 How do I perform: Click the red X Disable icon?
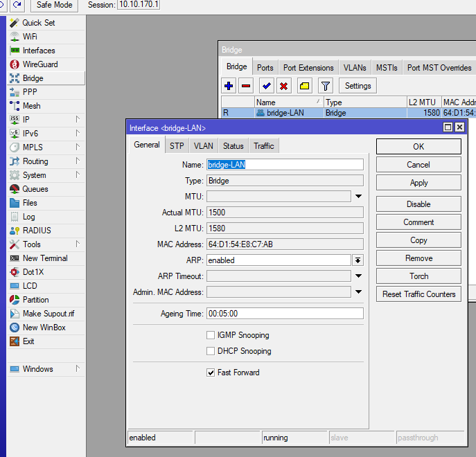pos(283,86)
